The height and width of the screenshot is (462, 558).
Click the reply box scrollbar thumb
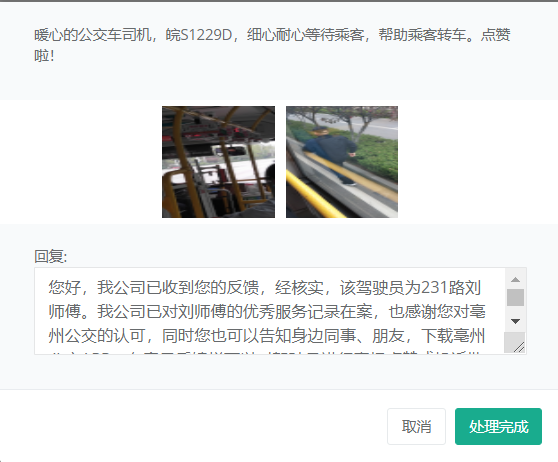pos(515,298)
